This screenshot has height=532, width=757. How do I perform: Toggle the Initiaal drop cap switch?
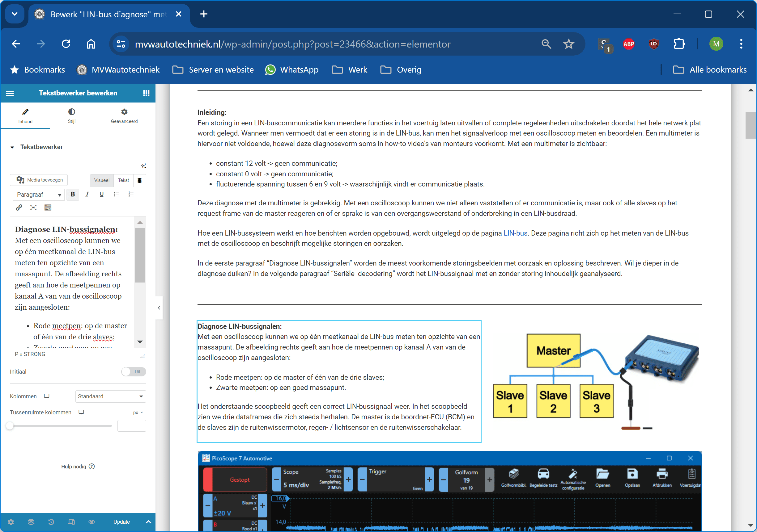click(133, 371)
